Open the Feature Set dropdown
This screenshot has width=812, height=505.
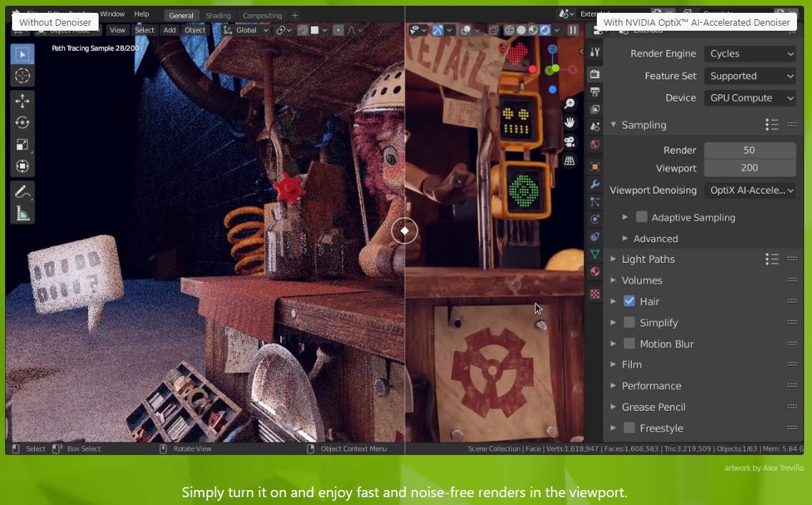tap(750, 76)
